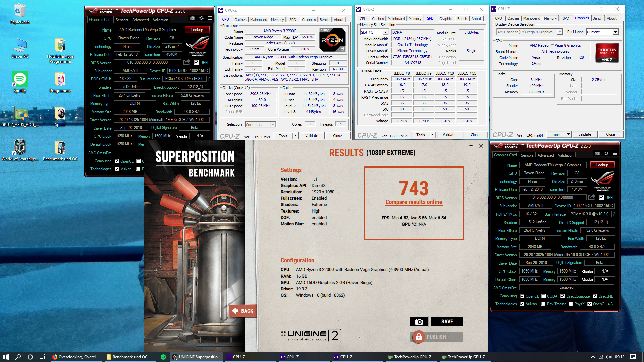Click the AMD CrossFire Disabled field
This screenshot has width=644, height=362.
(x=567, y=287)
